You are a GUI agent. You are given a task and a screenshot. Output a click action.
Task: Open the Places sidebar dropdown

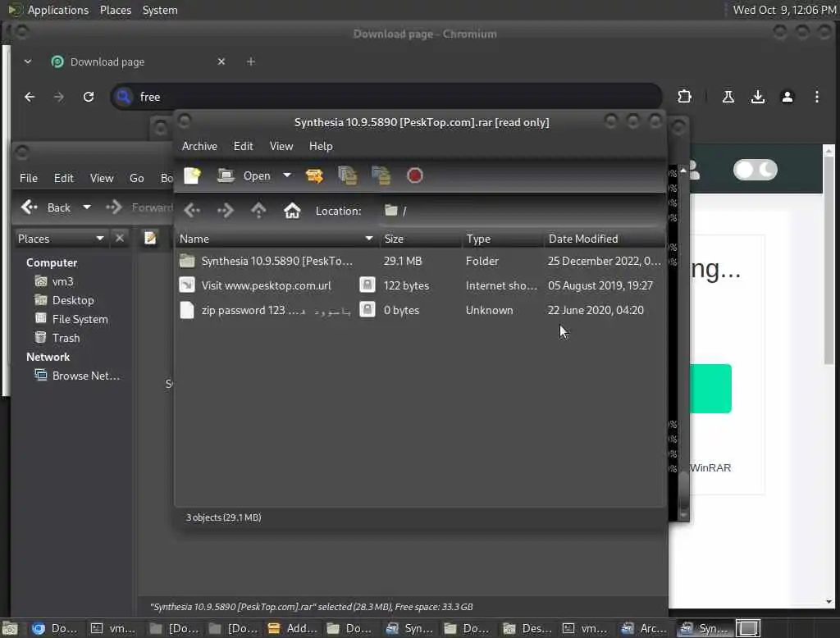click(x=61, y=239)
